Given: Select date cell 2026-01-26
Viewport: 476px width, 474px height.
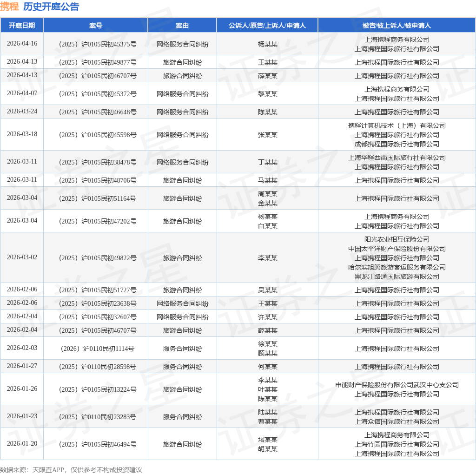Looking at the screenshot, I should pyautogui.click(x=22, y=389).
